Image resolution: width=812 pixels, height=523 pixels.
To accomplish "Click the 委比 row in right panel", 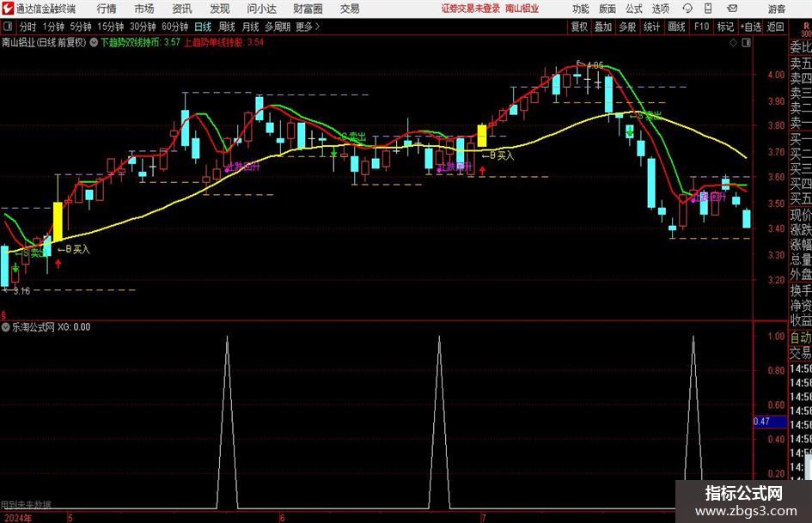I will click(x=800, y=47).
